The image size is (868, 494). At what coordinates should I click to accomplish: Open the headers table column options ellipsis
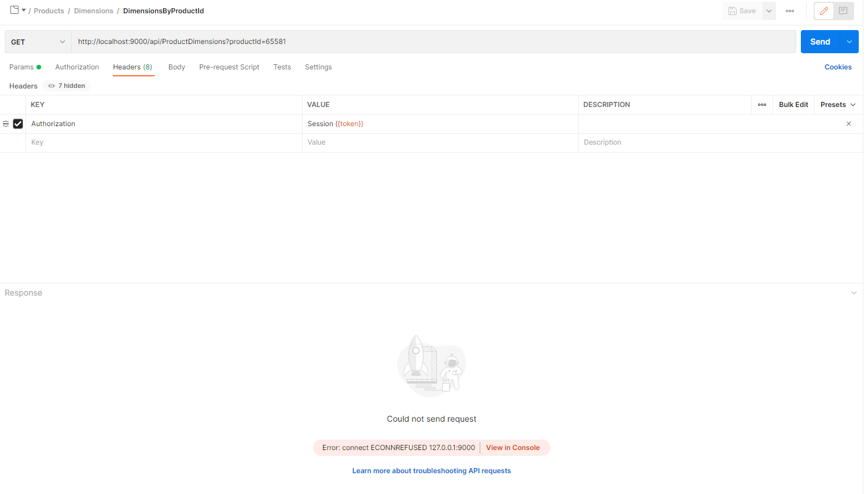click(x=762, y=105)
